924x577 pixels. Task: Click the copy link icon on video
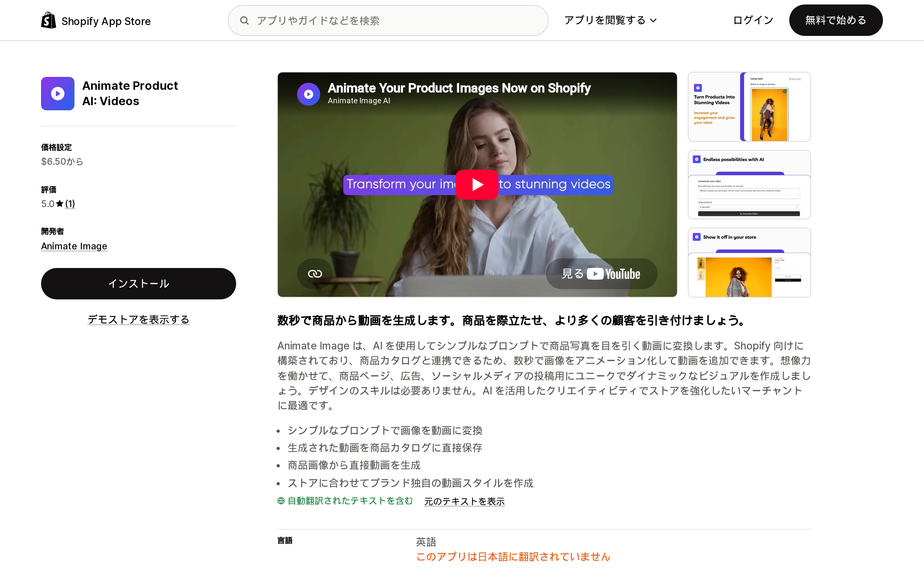coord(315,274)
